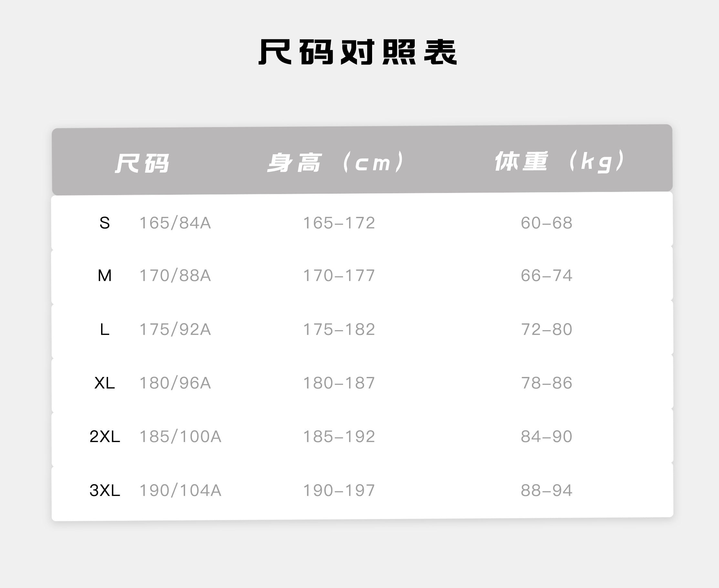Click the weight range 88–94
The width and height of the screenshot is (719, 588).
pyautogui.click(x=547, y=490)
